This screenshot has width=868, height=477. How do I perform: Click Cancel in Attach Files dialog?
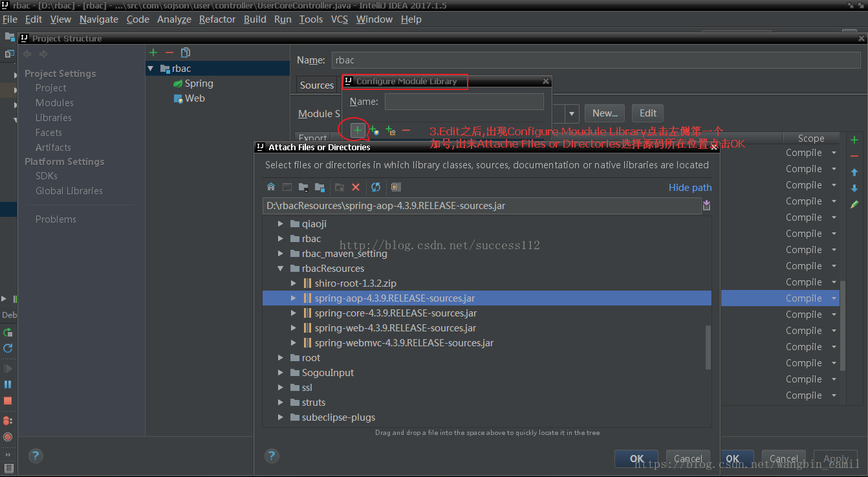(x=688, y=458)
